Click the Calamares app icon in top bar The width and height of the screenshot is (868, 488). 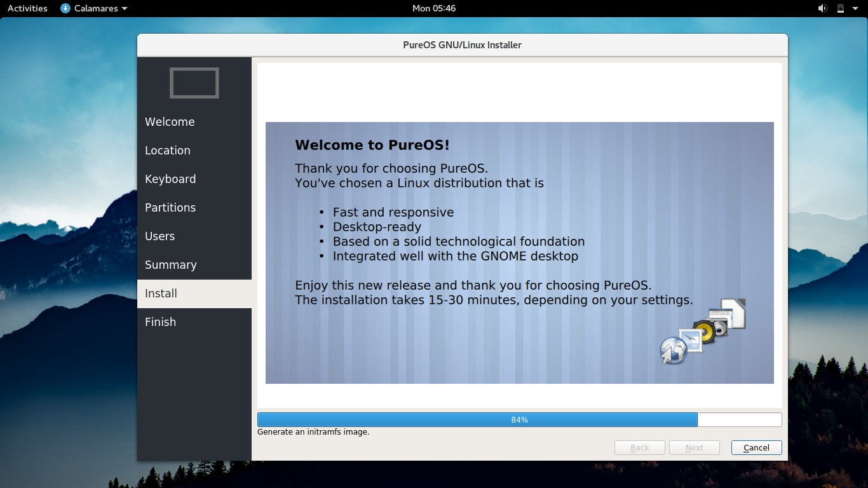click(64, 8)
